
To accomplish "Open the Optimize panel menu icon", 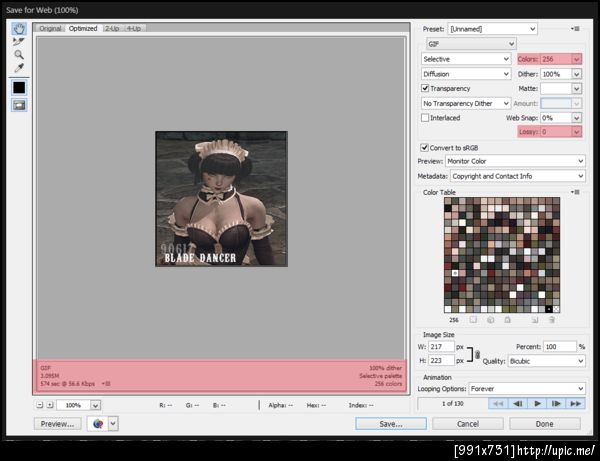I will point(575,29).
